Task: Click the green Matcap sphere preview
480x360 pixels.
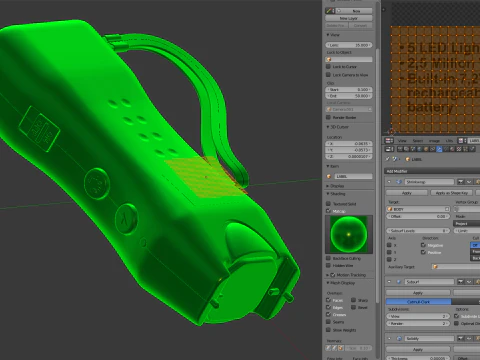Action: (349, 234)
